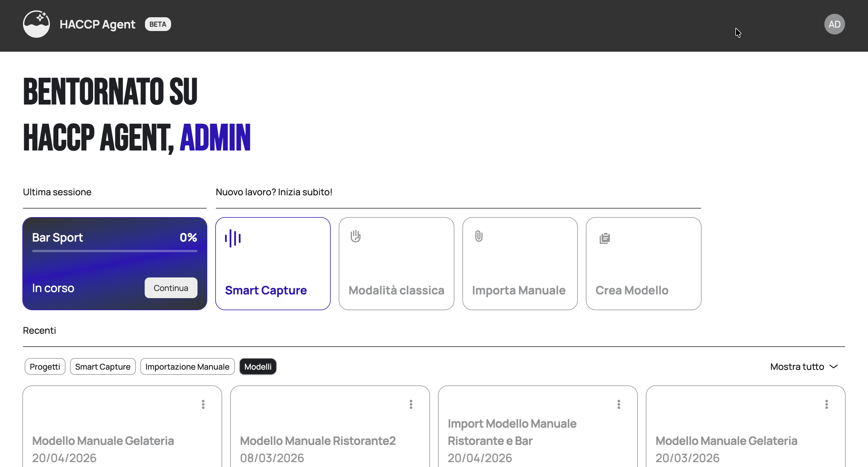
Task: Click the hand icon in Modalità classica
Action: [x=355, y=236]
